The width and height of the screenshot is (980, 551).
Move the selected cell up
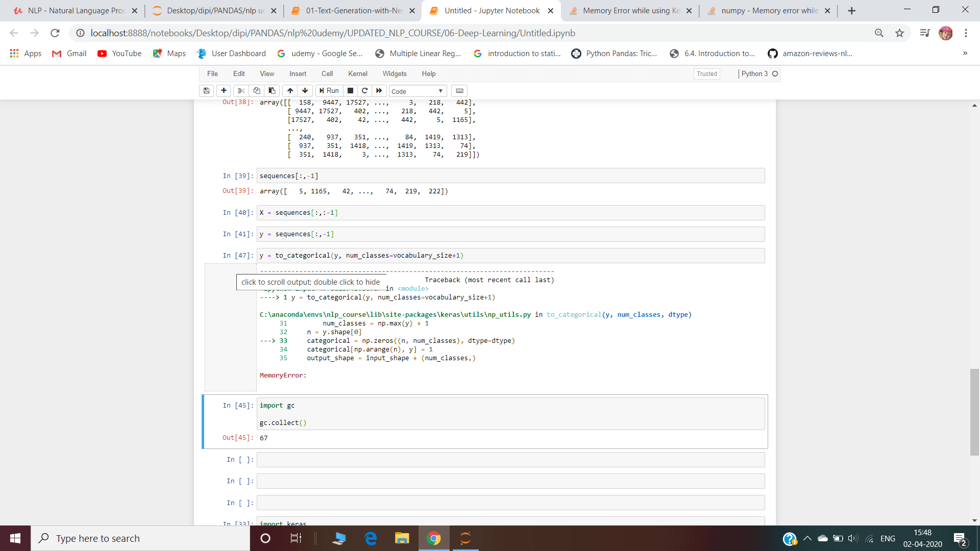click(290, 91)
